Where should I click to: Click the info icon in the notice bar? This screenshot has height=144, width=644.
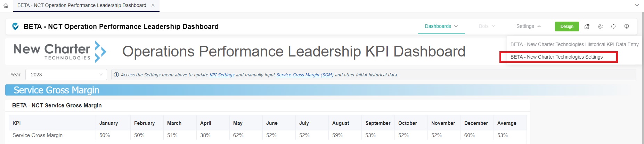coord(116,75)
